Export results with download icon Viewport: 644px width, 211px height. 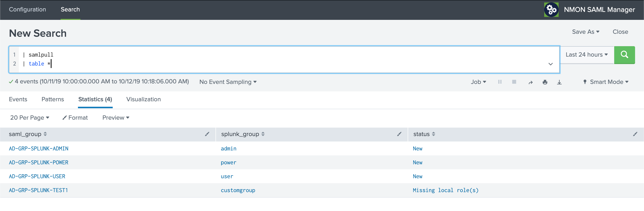click(559, 82)
